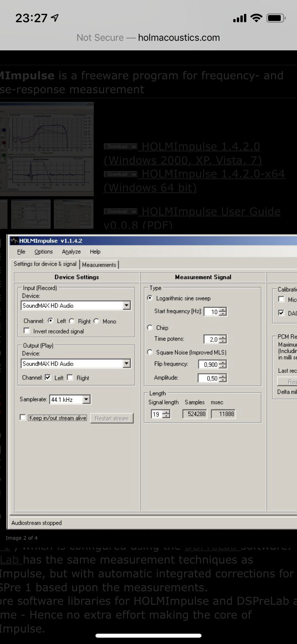Select Logarithmic sine sweep signal type
297x644 pixels.
pyautogui.click(x=150, y=298)
